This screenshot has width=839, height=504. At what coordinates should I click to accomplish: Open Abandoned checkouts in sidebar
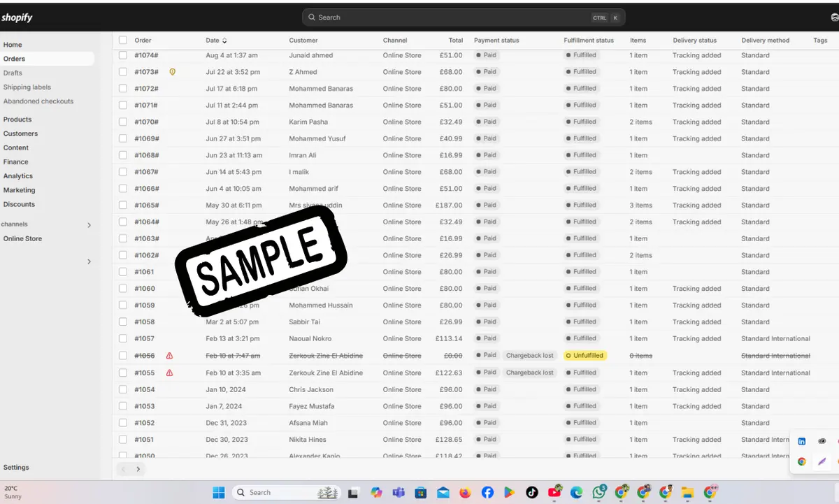coord(38,101)
